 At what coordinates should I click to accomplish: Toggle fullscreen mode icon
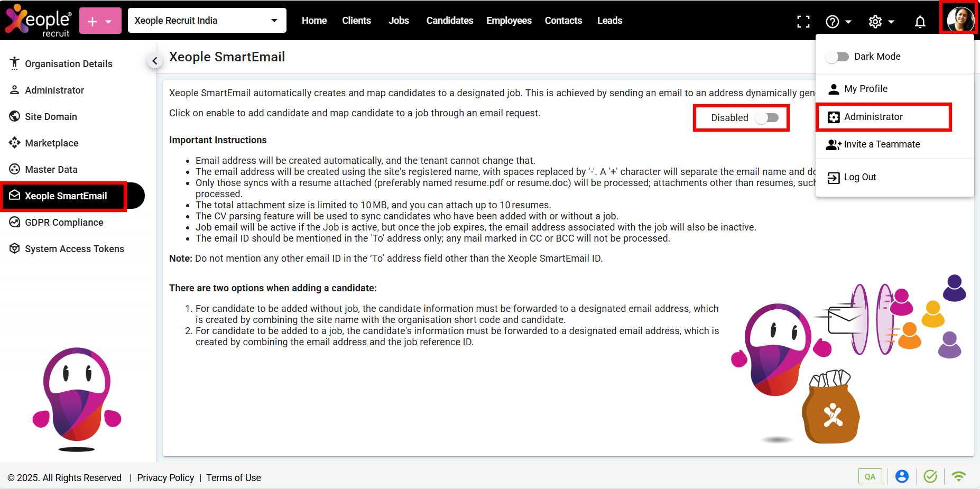point(803,22)
